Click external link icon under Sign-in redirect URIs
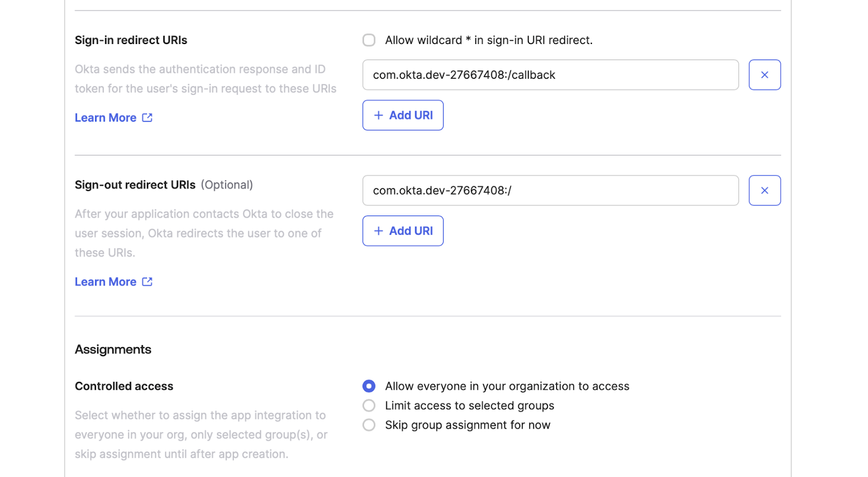 tap(147, 118)
